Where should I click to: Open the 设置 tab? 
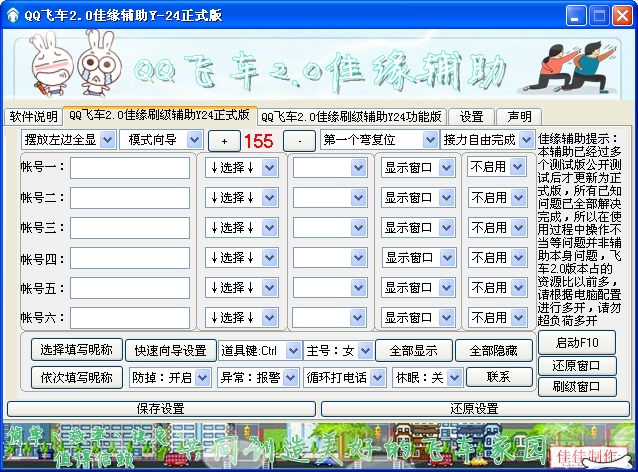click(x=471, y=117)
